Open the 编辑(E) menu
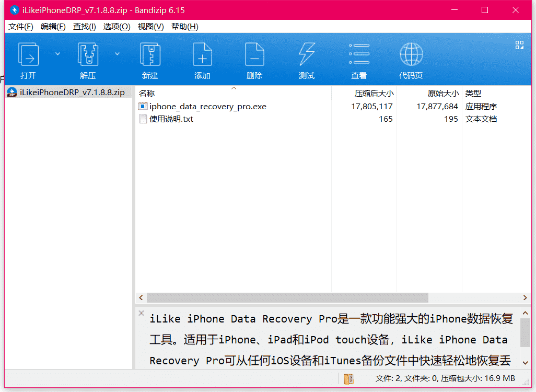The width and height of the screenshot is (536, 392). click(53, 27)
